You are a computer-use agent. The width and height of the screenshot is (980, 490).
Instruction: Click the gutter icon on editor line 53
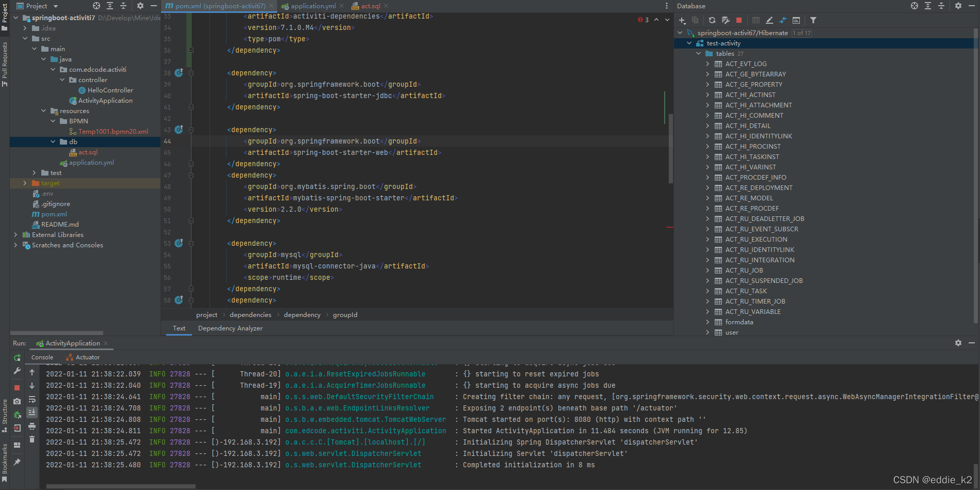(x=179, y=243)
